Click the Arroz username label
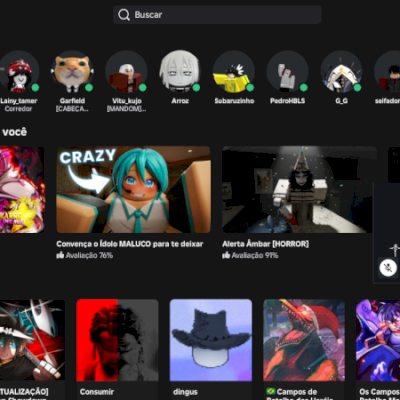Image resolution: width=400 pixels, height=400 pixels. tap(180, 101)
